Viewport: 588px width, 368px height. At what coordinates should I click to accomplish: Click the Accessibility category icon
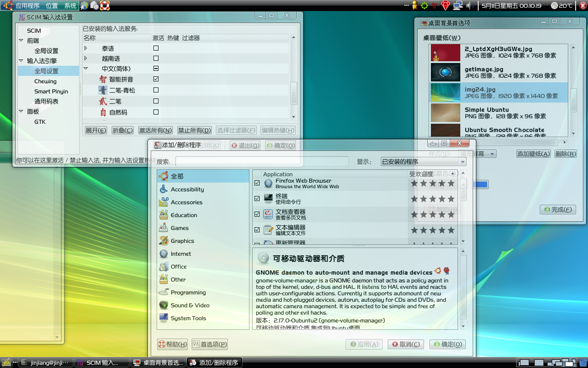(x=164, y=189)
